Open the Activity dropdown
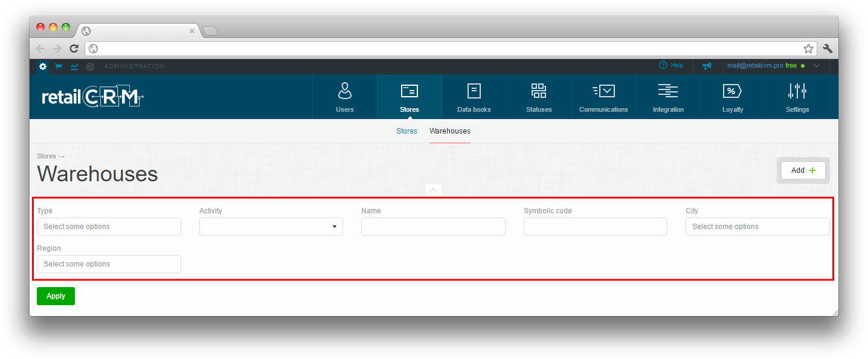The image size is (868, 359). click(271, 227)
